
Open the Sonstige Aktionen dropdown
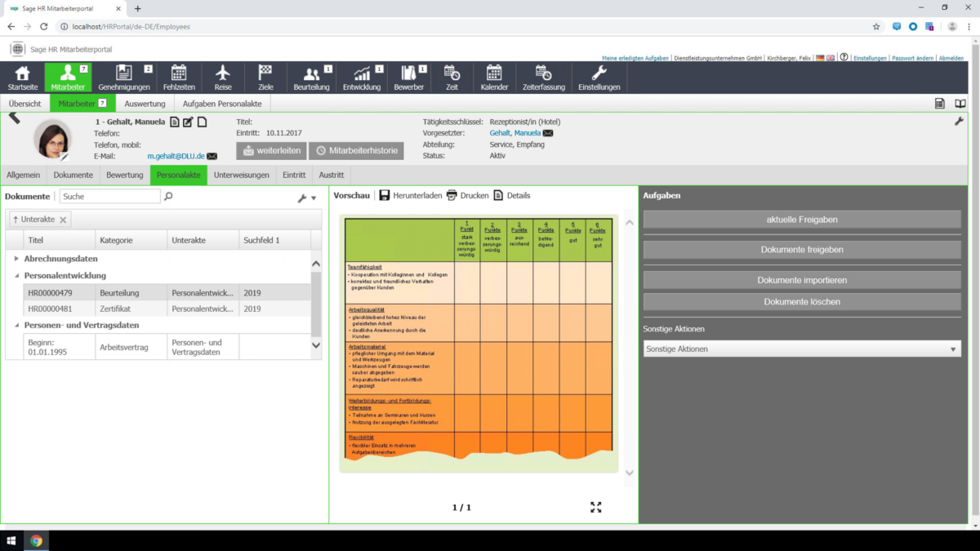click(x=801, y=349)
